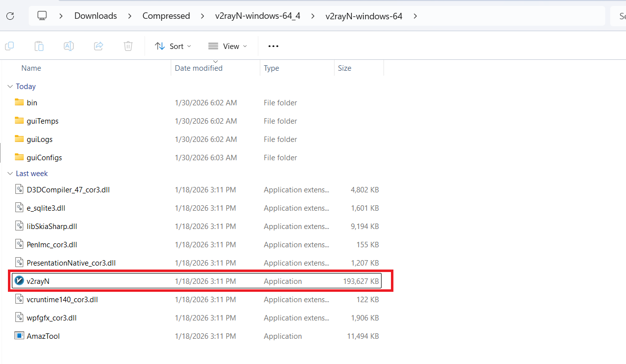Click the Paste clipboard icon
626x364 pixels.
[x=39, y=46]
